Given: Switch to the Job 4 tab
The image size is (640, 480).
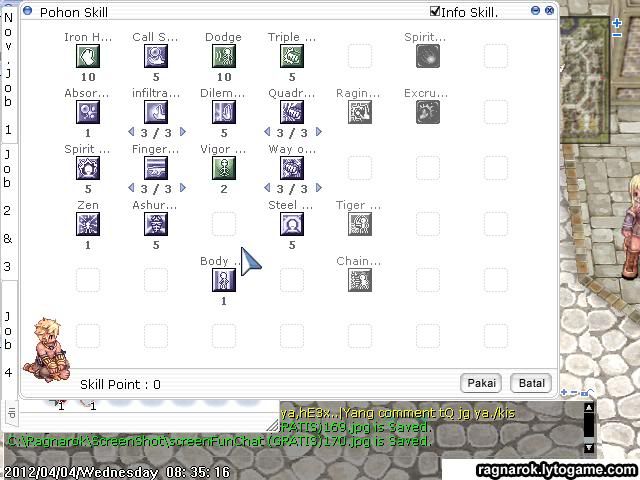Looking at the screenshot, I should 9,344.
